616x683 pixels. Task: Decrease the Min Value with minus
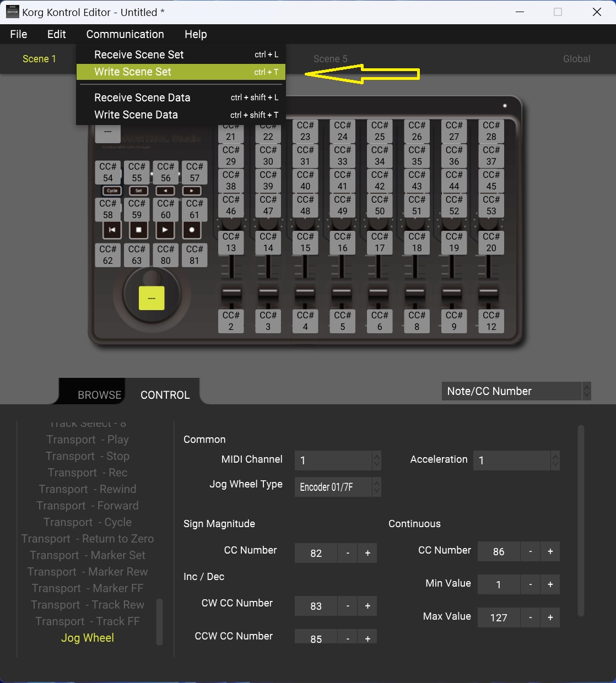531,584
